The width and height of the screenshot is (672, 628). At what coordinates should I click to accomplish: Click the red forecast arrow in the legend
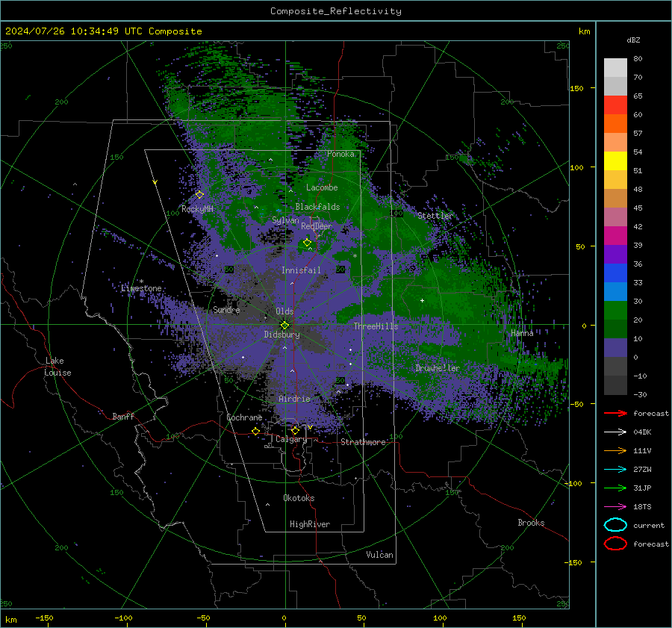point(615,413)
